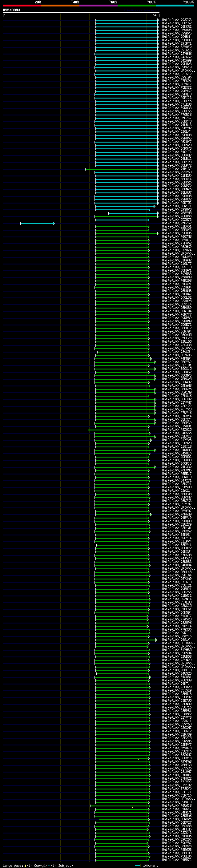Open hit UniRef100_Q6BCT3
The width and height of the screenshot is (197, 868).
coord(176,121)
